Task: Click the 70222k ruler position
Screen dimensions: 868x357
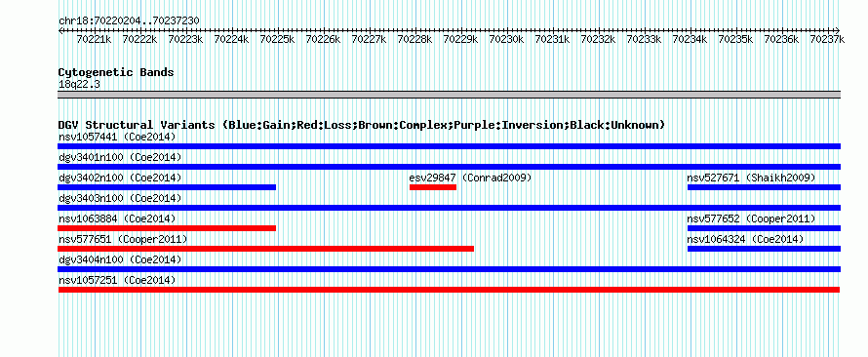Action: coord(140,39)
